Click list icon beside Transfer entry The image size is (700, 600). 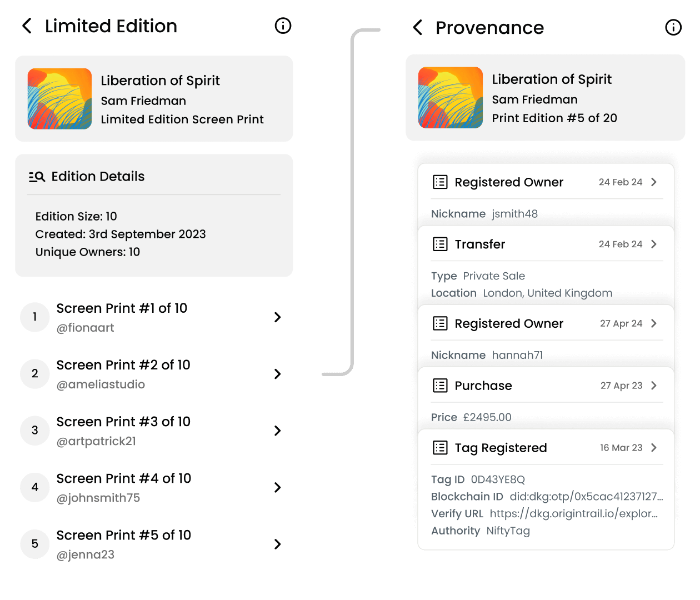coord(440,244)
